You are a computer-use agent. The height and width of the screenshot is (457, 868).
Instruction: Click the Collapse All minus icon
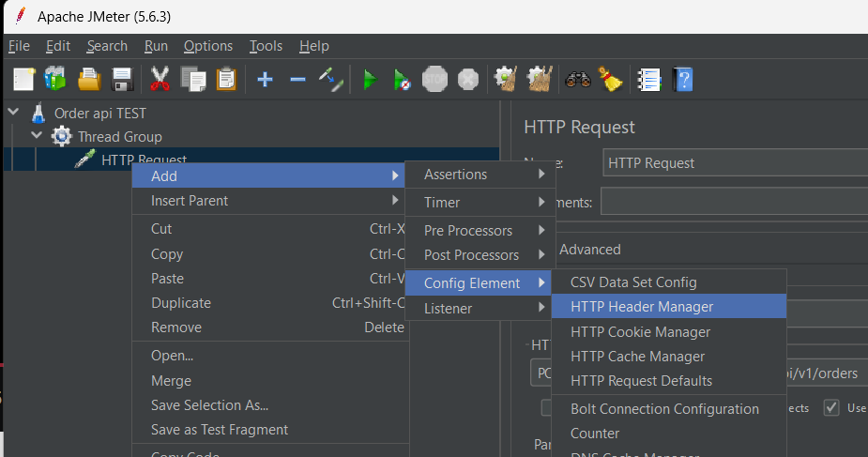point(297,80)
